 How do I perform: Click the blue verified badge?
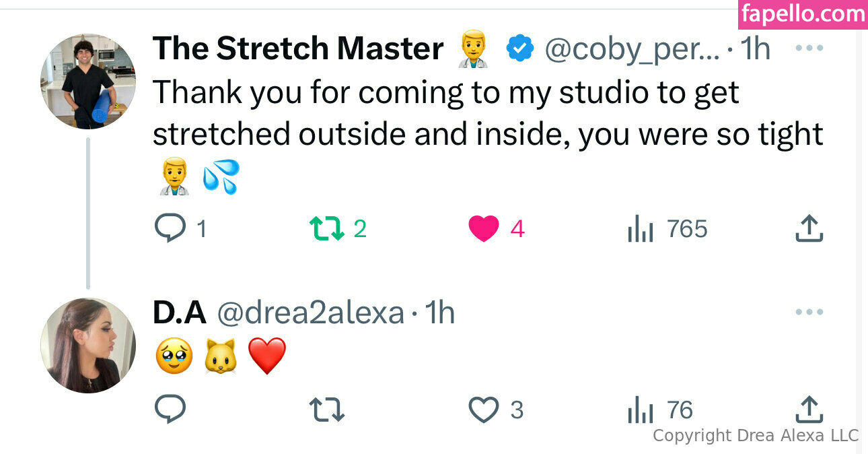(519, 48)
